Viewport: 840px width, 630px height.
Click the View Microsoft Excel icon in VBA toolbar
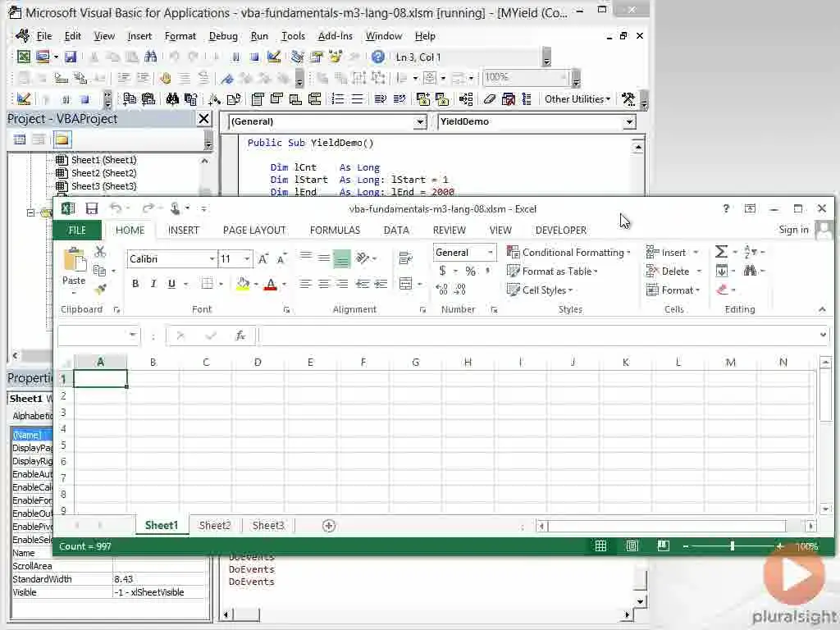[x=24, y=57]
